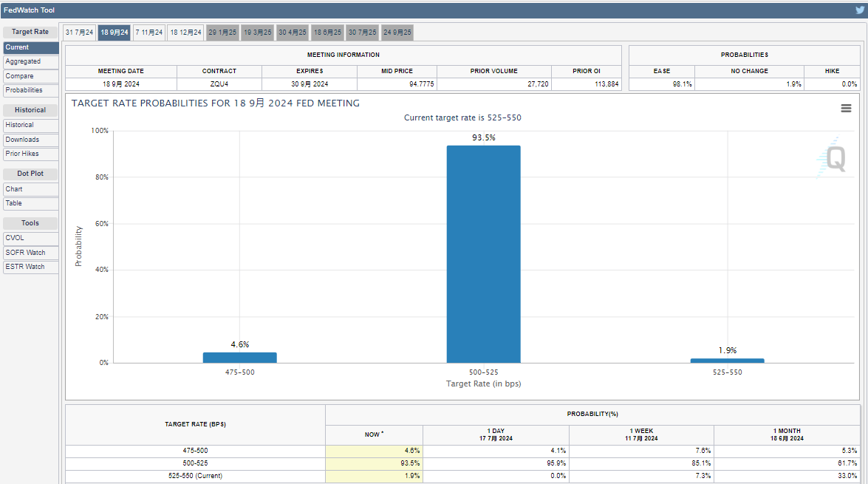Click the 61.7% one-month probability cell

click(787, 463)
